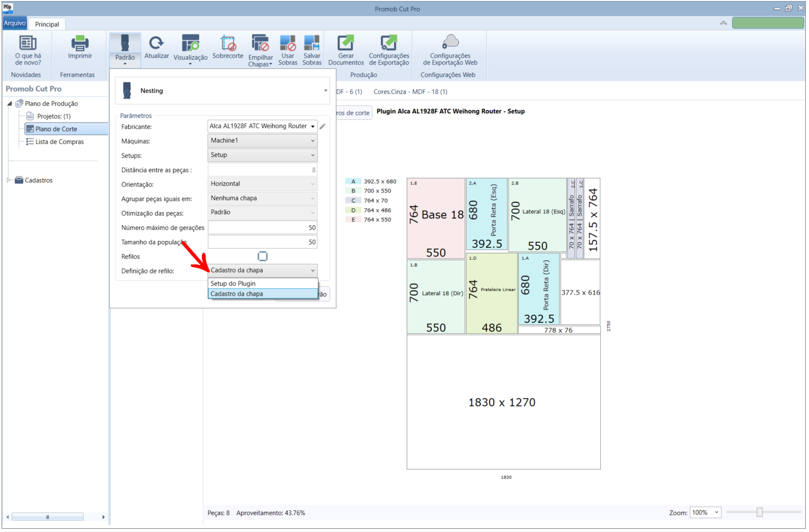809x532 pixels.
Task: Expand the Cadastros tree node
Action: coord(8,180)
